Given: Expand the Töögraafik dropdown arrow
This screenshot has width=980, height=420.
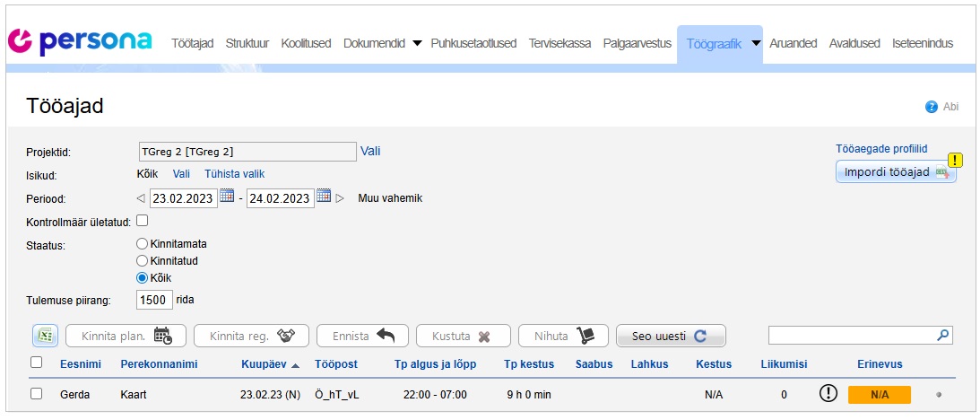Looking at the screenshot, I should point(755,43).
